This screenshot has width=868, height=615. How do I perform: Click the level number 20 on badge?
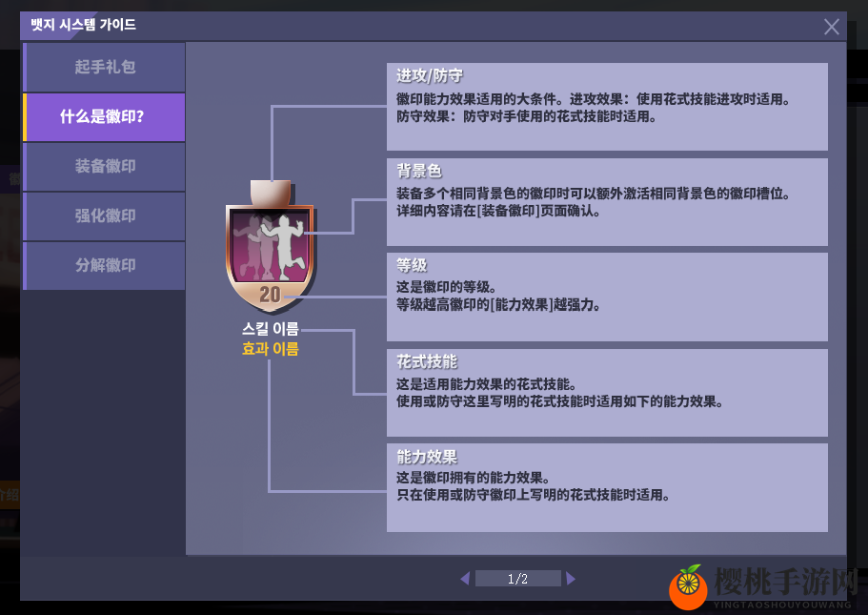(x=271, y=295)
